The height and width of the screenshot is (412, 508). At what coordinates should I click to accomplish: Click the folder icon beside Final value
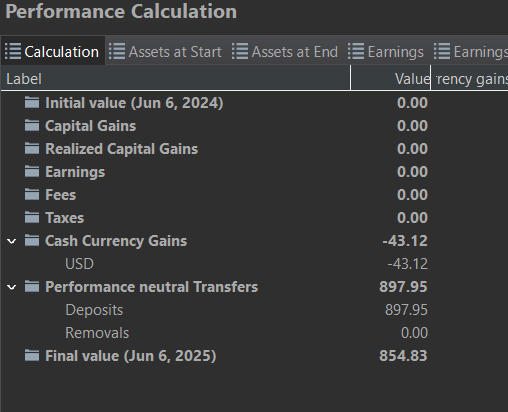coord(32,355)
